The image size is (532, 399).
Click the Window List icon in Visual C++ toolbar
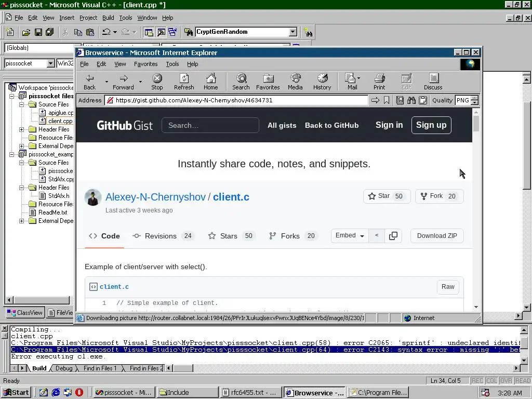(172, 32)
